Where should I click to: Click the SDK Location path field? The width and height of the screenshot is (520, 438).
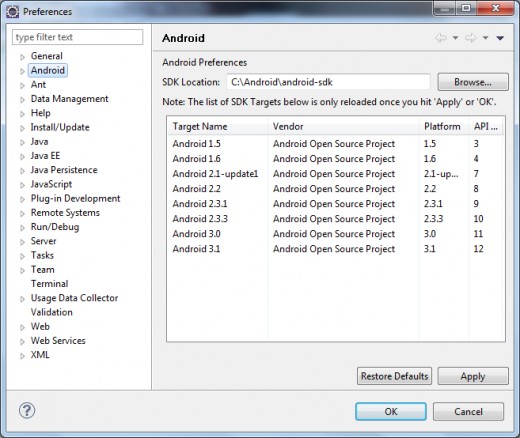pos(328,82)
